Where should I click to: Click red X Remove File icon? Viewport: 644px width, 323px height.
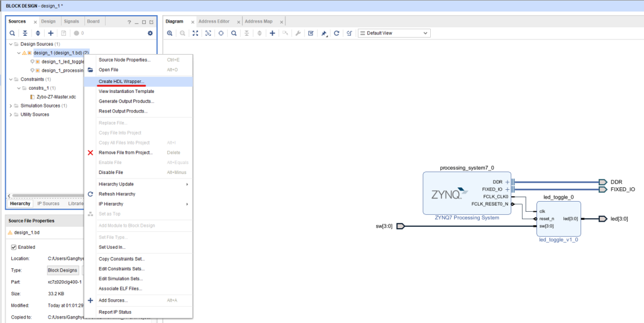[91, 153]
